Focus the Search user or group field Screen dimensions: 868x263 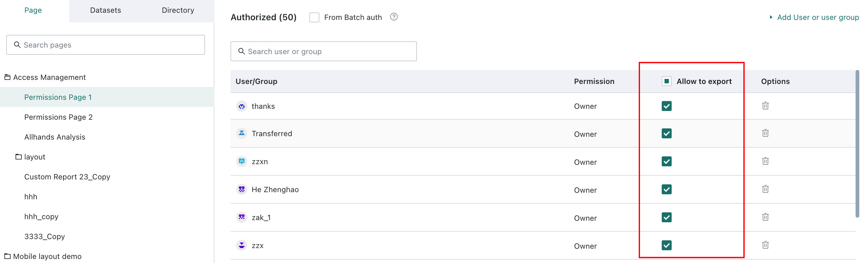323,51
